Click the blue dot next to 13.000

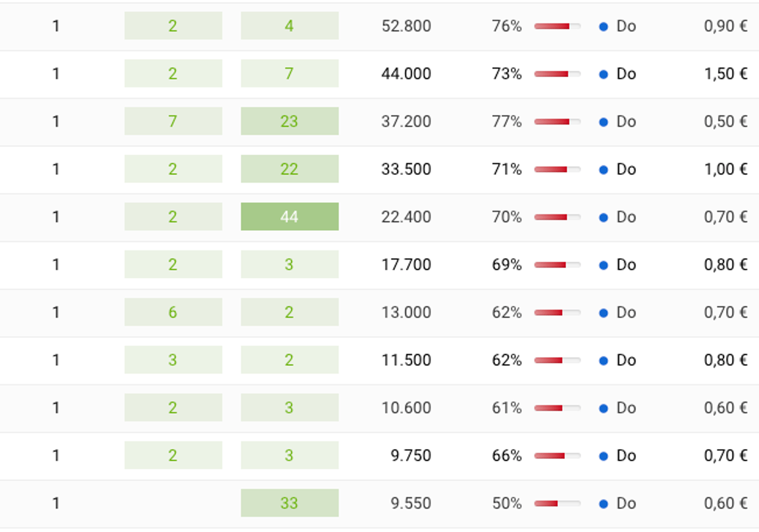(x=603, y=312)
